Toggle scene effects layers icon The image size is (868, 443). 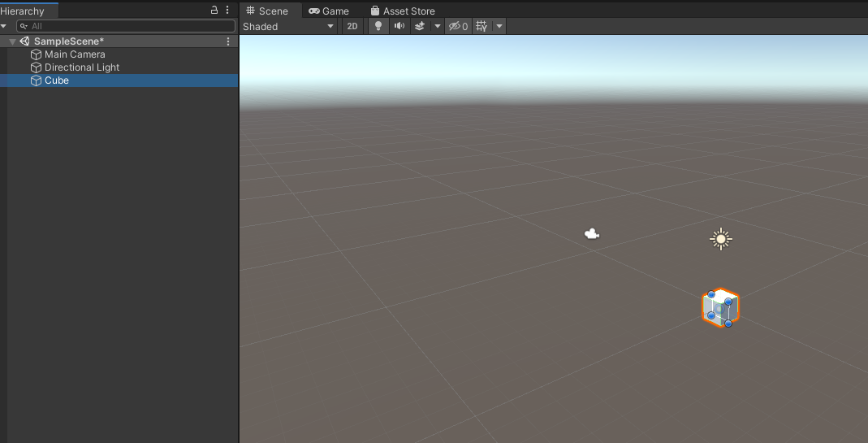click(420, 26)
